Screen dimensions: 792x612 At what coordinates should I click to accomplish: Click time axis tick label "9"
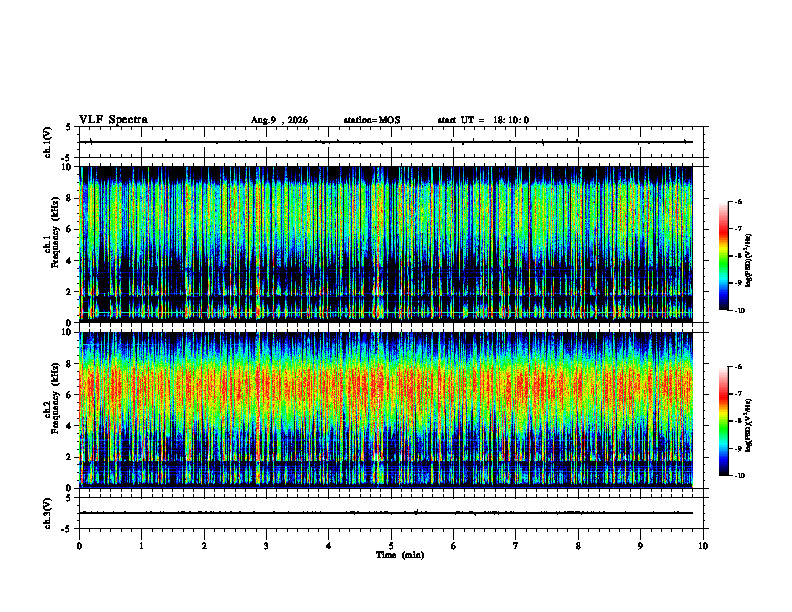coord(640,546)
